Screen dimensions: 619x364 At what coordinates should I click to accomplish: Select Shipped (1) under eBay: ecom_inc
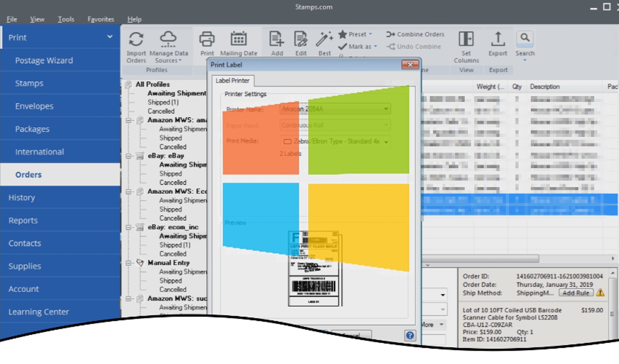175,245
